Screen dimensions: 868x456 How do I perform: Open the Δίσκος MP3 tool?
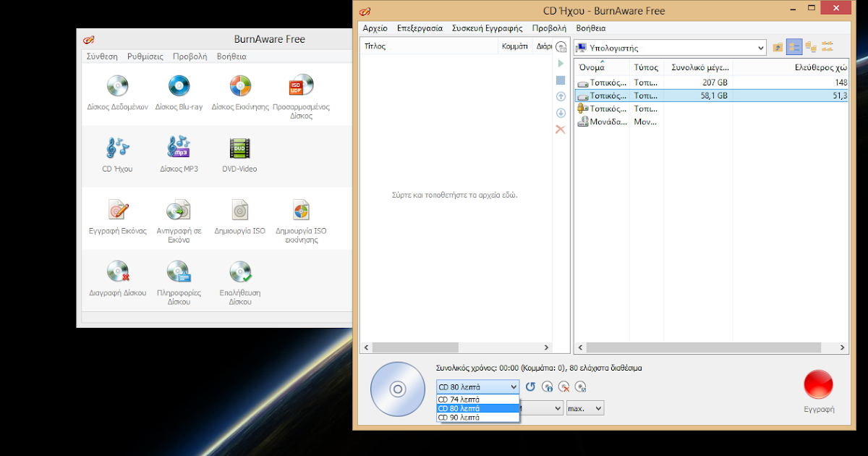179,155
